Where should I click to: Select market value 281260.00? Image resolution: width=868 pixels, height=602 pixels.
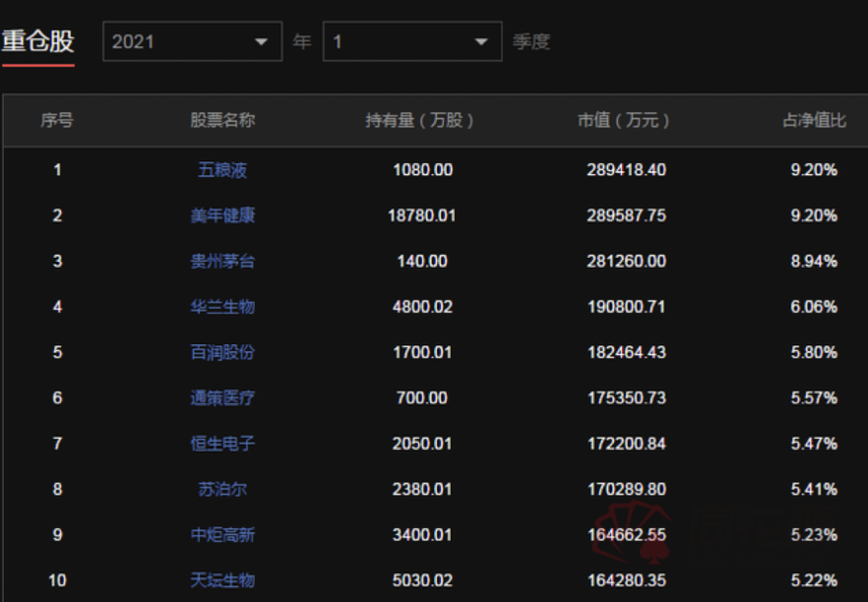click(x=626, y=261)
